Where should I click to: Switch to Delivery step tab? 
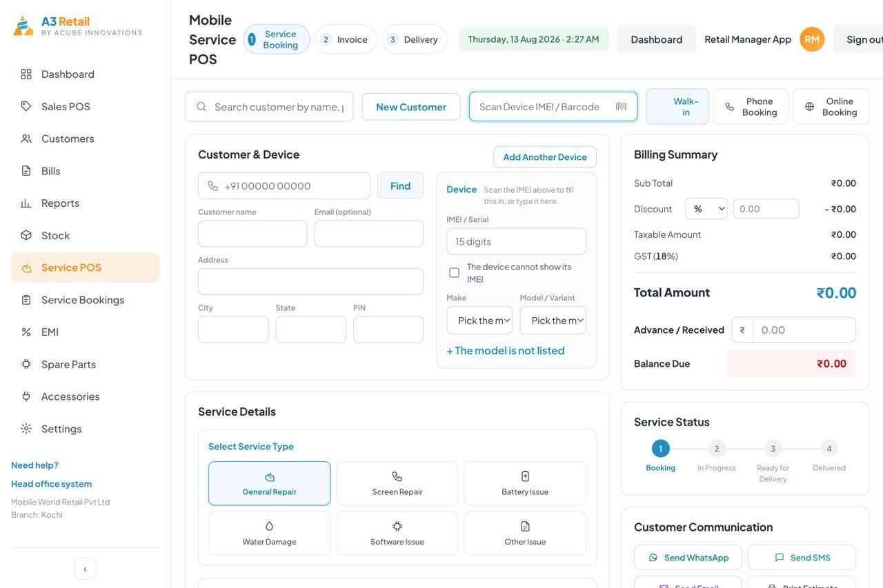point(414,39)
